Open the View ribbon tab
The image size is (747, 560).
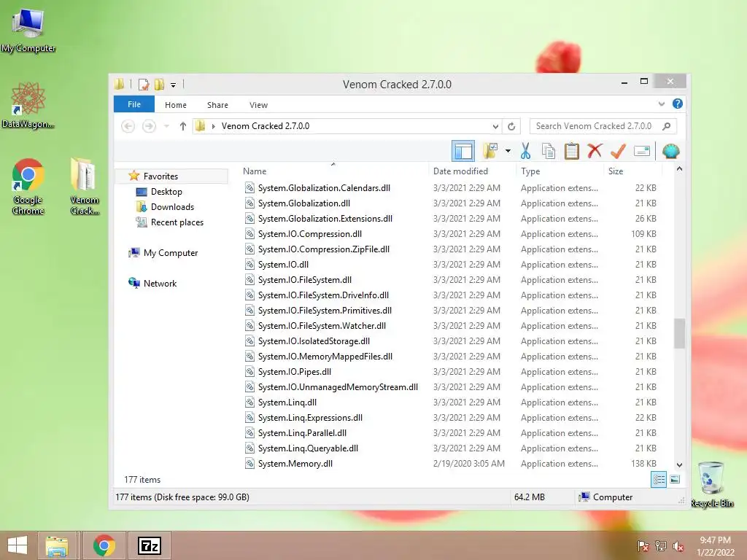click(259, 105)
